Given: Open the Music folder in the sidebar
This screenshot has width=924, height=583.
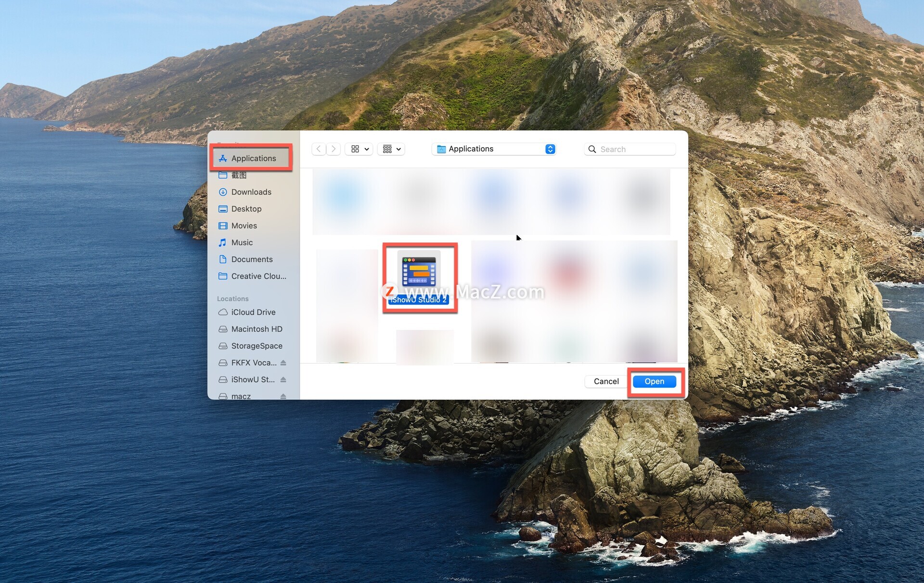Looking at the screenshot, I should coord(242,242).
